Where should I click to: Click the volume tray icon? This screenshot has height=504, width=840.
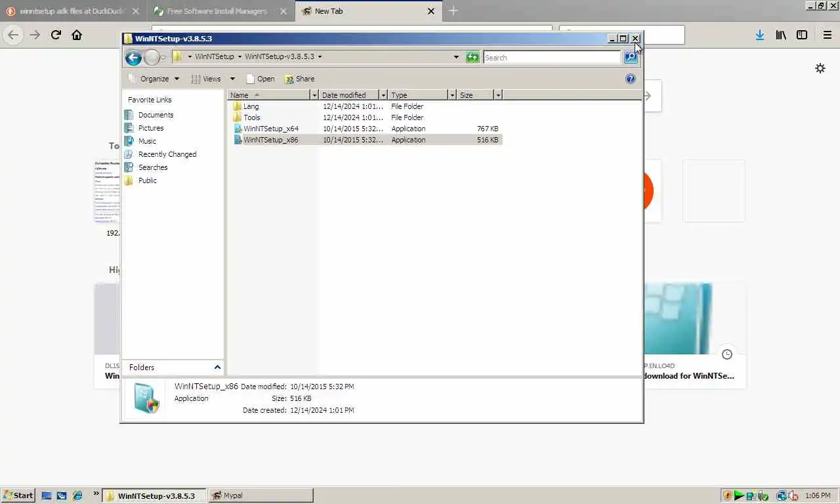click(x=793, y=495)
